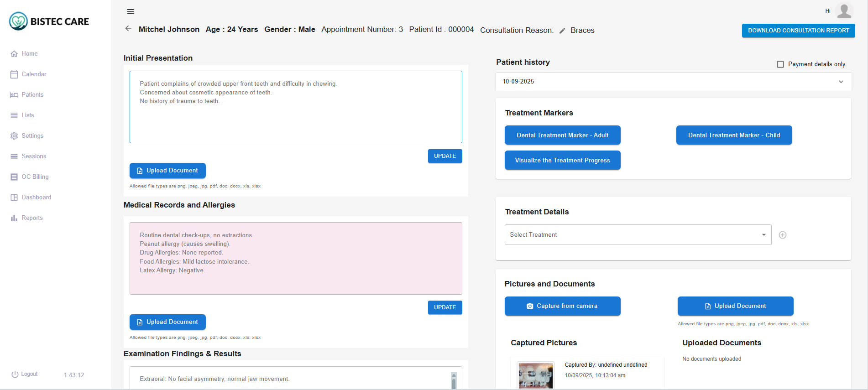
Task: Click the pencil icon to edit consultation reason
Action: [562, 31]
